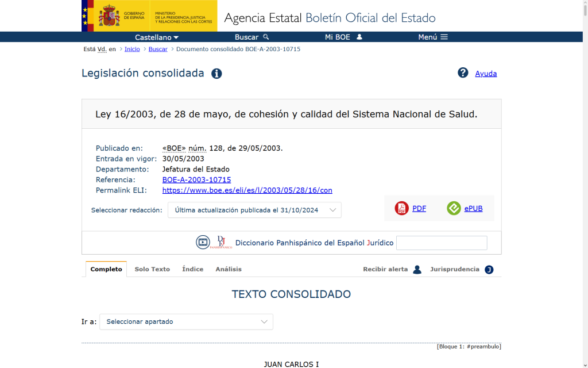Click the Diccionario Panhispánico search input field

442,243
